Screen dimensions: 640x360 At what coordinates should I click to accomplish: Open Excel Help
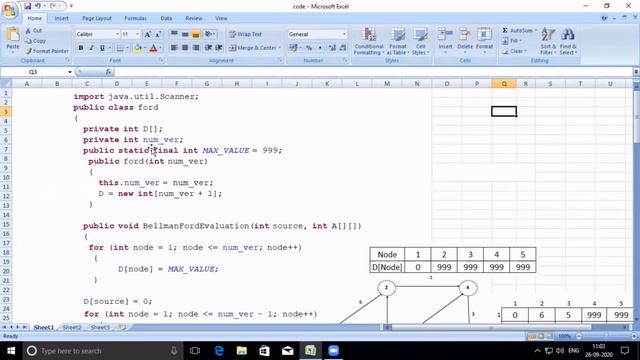tap(604, 18)
